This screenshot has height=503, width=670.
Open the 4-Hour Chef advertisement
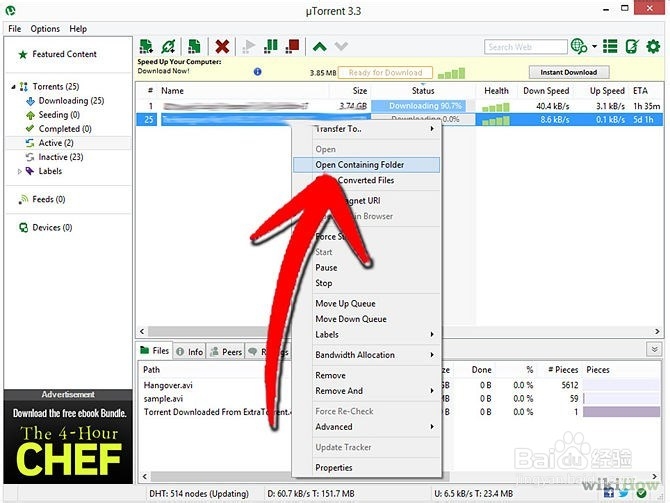(68, 442)
